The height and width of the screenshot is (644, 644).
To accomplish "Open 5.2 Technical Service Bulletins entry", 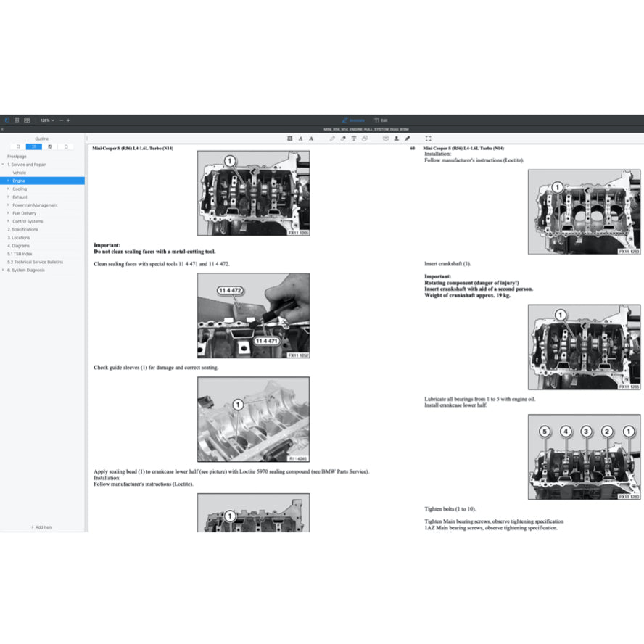I will pyautogui.click(x=35, y=262).
